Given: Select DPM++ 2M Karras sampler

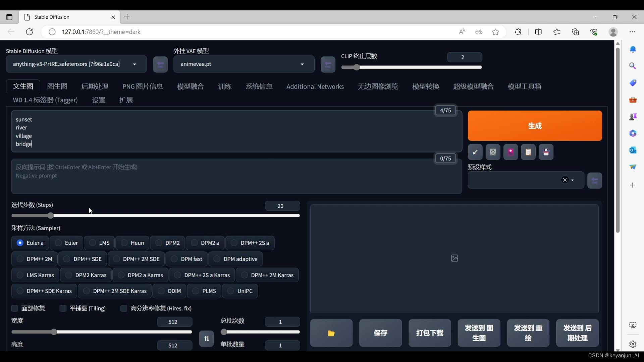Looking at the screenshot, I should click(267, 275).
